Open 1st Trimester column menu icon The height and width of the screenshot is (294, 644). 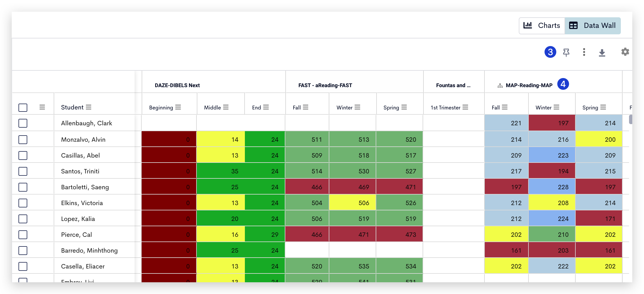465,107
